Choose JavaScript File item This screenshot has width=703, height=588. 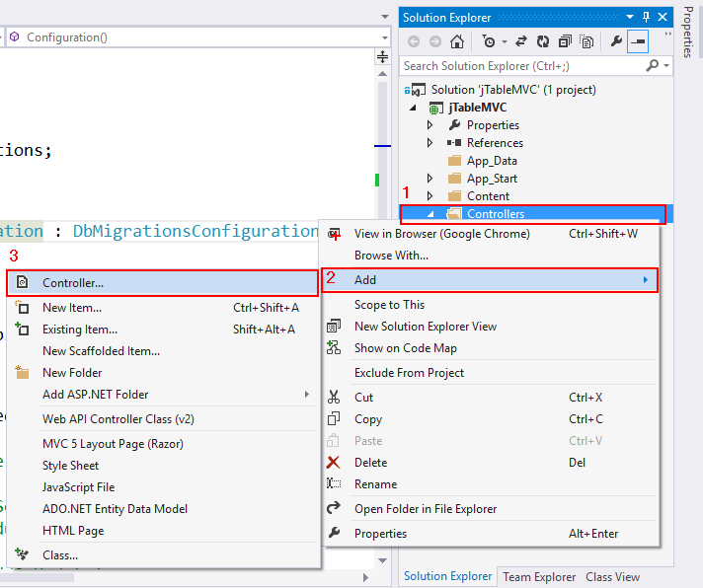162,487
